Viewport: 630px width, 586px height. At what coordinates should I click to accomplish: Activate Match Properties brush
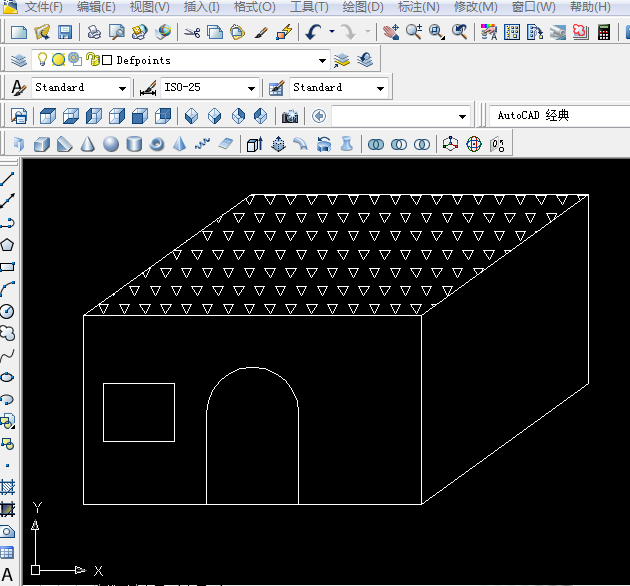[262, 32]
